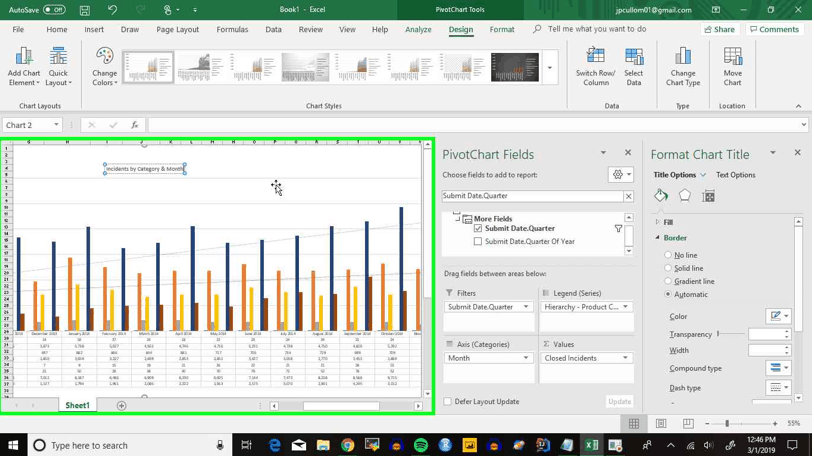The image size is (814, 457).
Task: Open Chrome from the taskbar
Action: [x=347, y=445]
